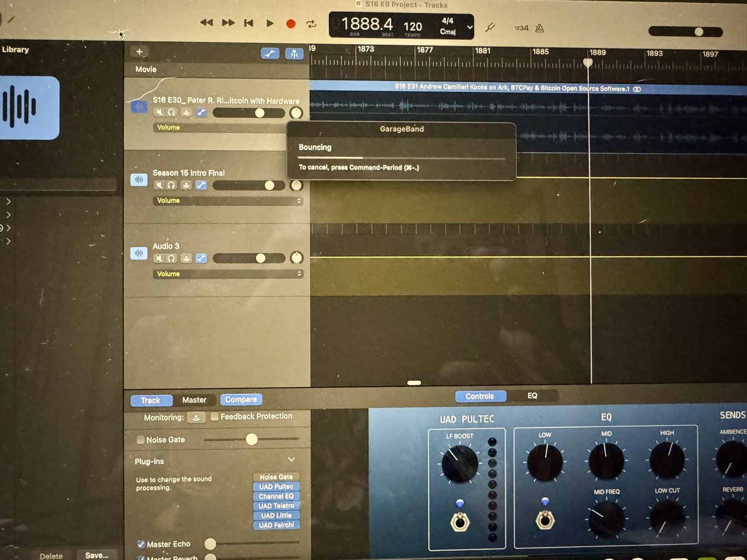Click the master volume slider at top right
The height and width of the screenshot is (560, 747).
point(685,31)
